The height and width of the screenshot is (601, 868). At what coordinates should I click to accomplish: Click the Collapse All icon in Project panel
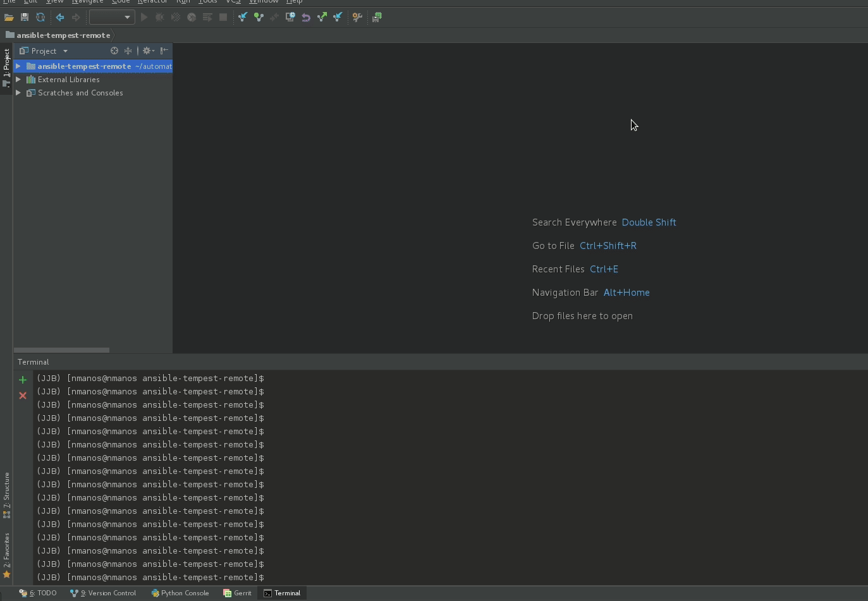[x=128, y=51]
